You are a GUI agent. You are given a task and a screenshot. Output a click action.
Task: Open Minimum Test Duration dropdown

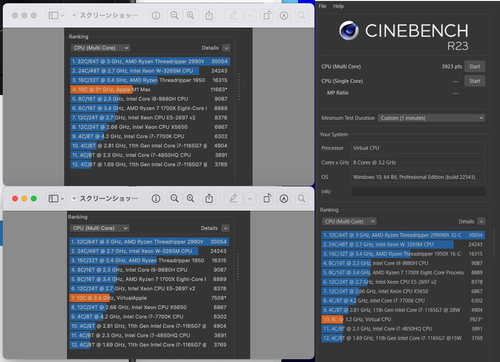pyautogui.click(x=431, y=118)
